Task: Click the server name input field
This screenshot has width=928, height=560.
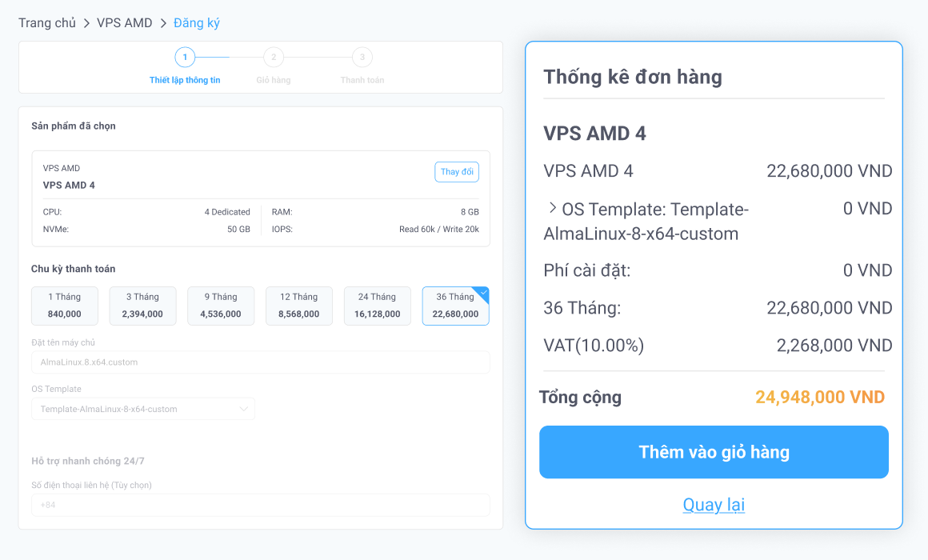Action: click(260, 362)
